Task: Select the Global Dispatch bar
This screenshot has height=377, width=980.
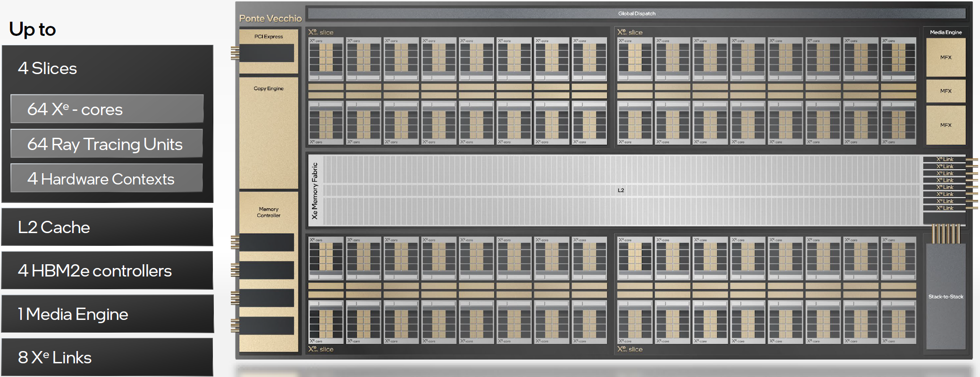Action: click(637, 13)
